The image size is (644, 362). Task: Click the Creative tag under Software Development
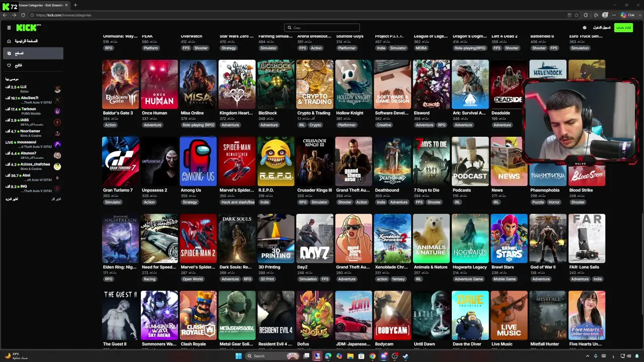coord(384,125)
